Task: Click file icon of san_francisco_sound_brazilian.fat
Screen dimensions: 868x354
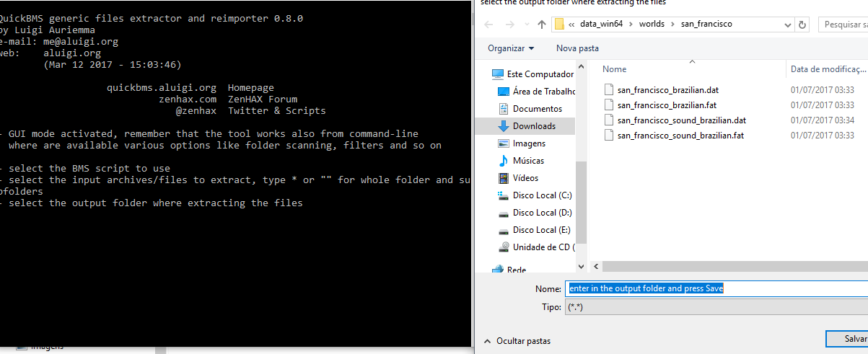Action: (609, 135)
